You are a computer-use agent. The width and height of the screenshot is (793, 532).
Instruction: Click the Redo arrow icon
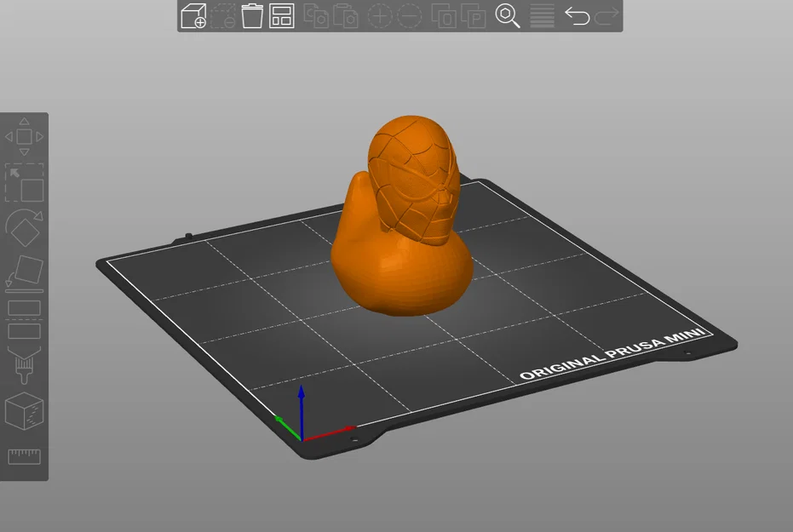tap(606, 15)
